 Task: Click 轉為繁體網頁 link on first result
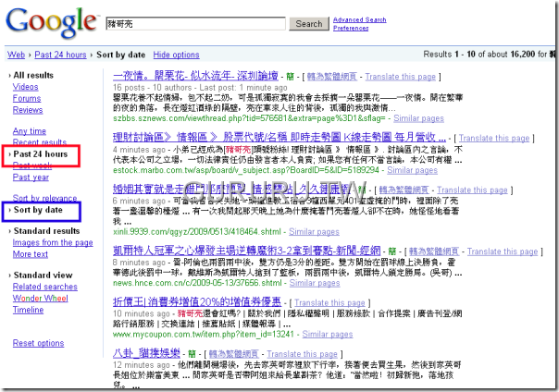click(332, 77)
